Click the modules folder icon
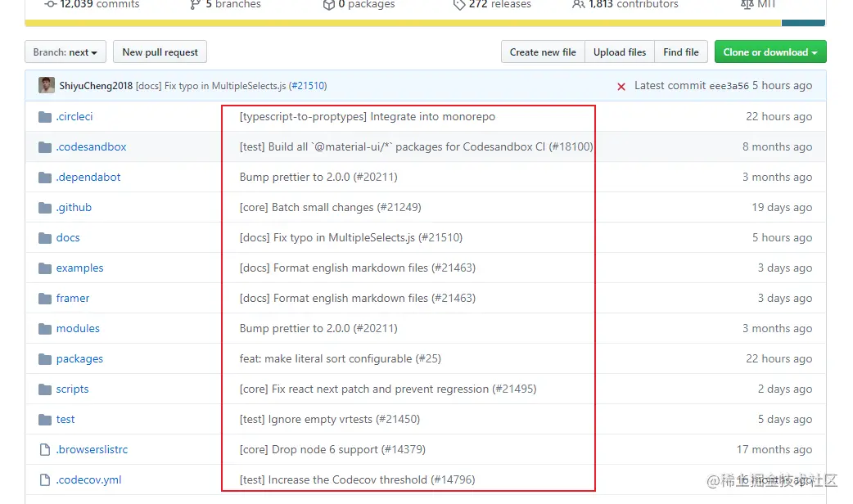Screen dimensions: 853x504 [44, 328]
